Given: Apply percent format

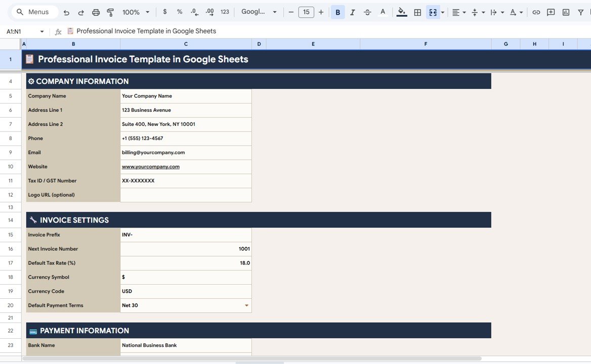Looking at the screenshot, I should (180, 12).
